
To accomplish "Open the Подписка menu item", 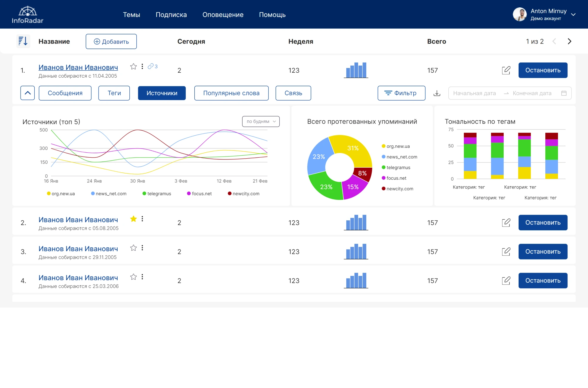I will pos(171,15).
